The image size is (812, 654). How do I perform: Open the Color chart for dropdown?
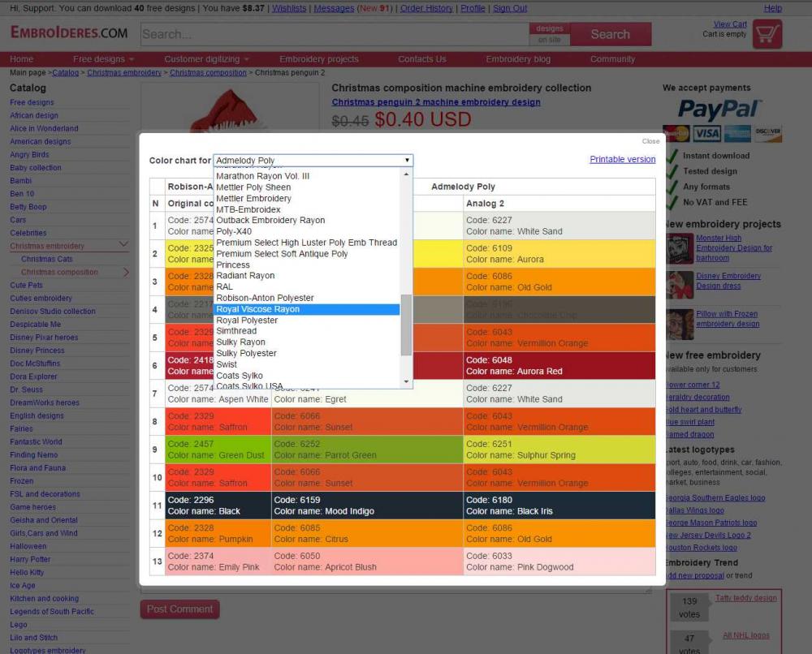(313, 161)
